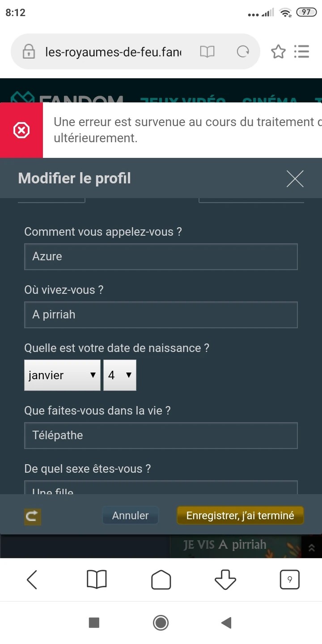Open downloads arrow icon
Image resolution: width=322 pixels, height=644 pixels.
click(x=225, y=580)
